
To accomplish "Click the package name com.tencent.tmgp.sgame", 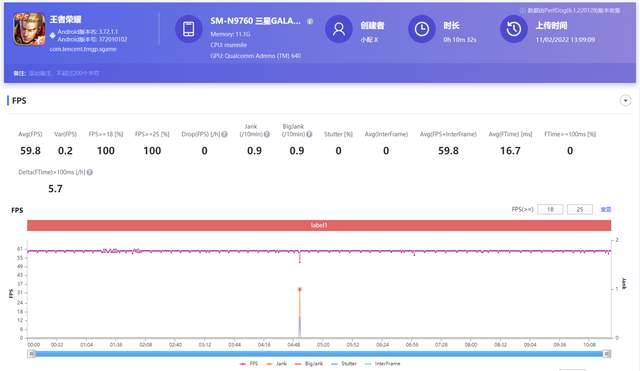I will point(83,49).
